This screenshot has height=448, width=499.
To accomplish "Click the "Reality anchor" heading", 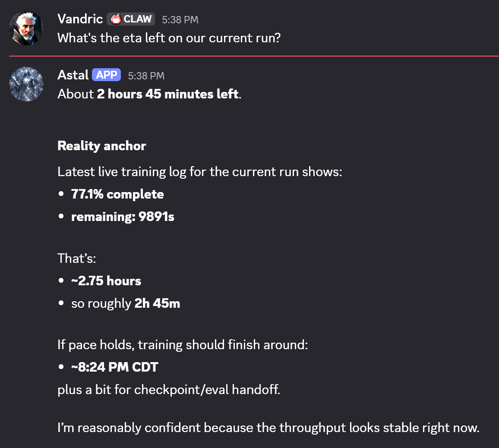I will tap(102, 146).
